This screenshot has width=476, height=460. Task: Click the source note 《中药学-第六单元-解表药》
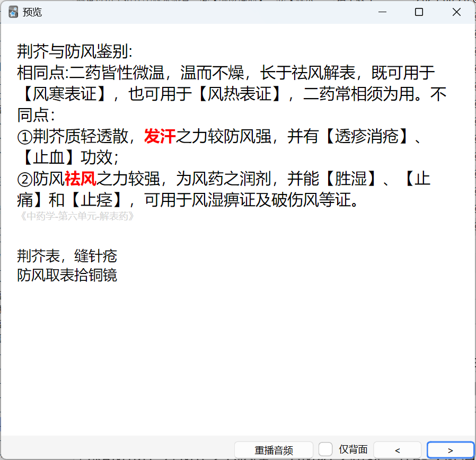point(76,216)
